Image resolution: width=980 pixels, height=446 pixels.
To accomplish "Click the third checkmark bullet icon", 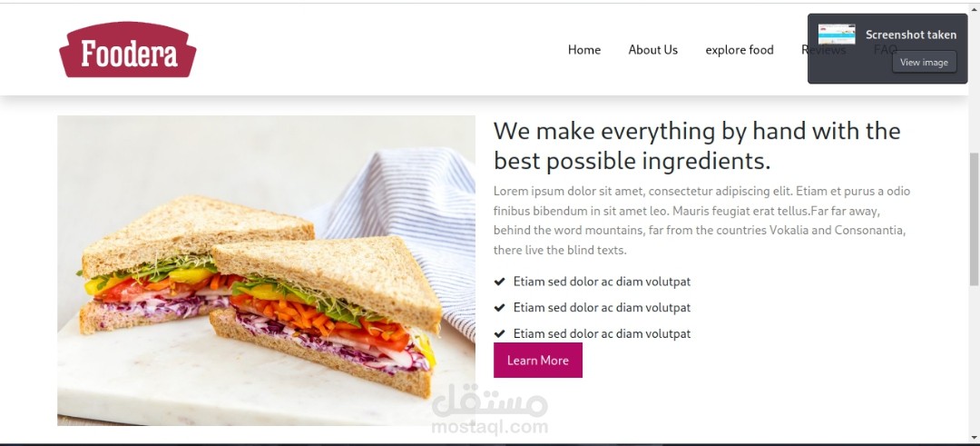I will 499,334.
